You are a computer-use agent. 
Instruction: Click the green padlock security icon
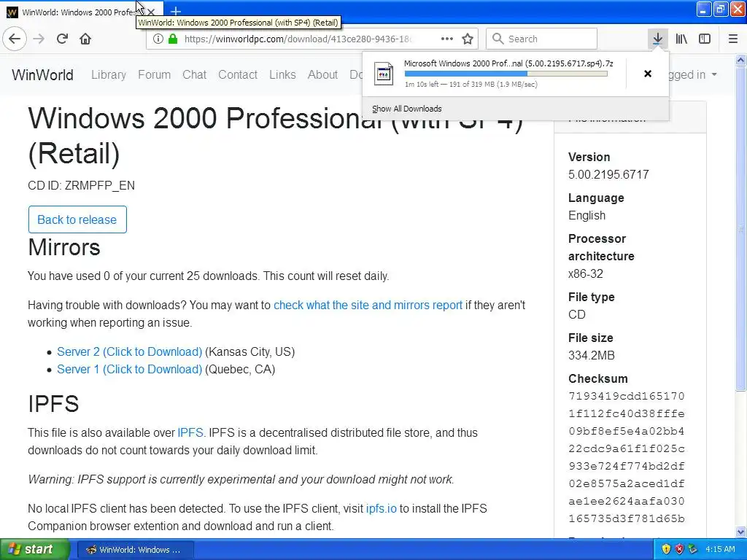(173, 39)
